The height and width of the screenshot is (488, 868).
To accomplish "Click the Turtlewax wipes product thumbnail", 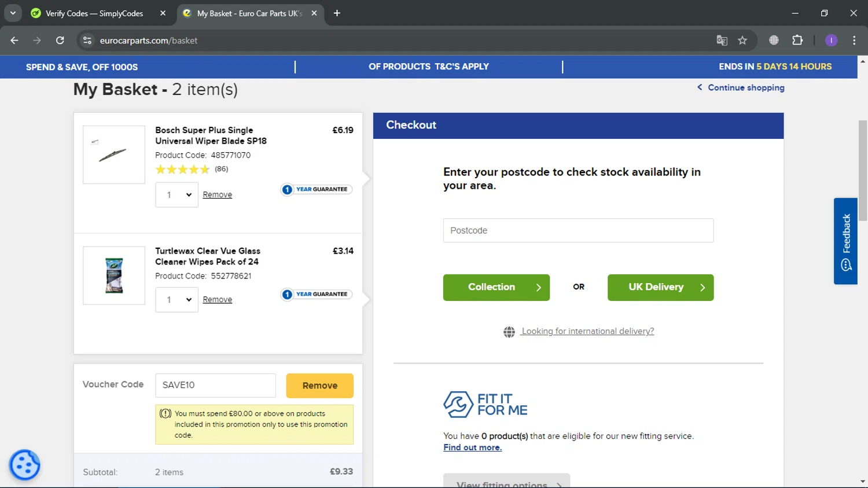I will pos(114,276).
